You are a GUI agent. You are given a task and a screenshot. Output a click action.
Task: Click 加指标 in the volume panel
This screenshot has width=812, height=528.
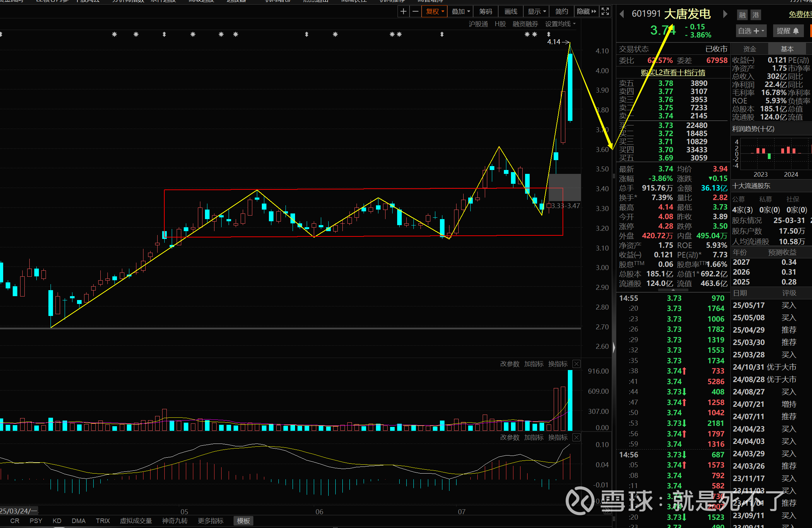(x=534, y=364)
